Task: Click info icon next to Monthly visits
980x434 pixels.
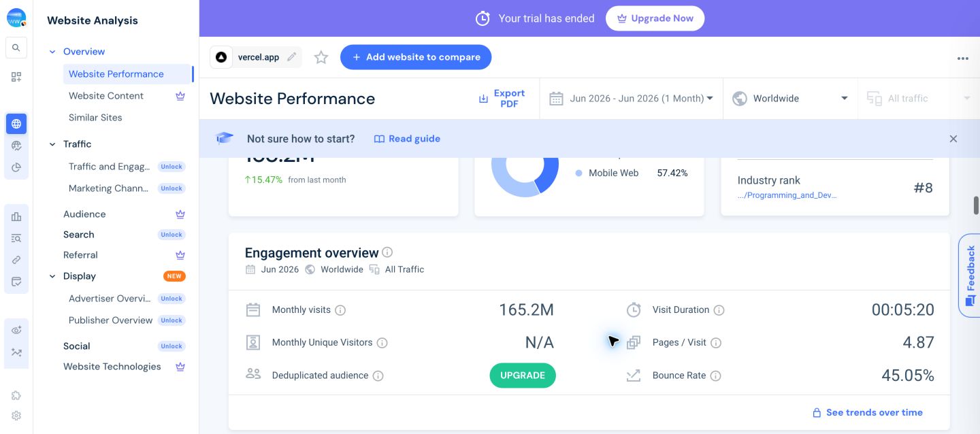Action: pyautogui.click(x=340, y=310)
